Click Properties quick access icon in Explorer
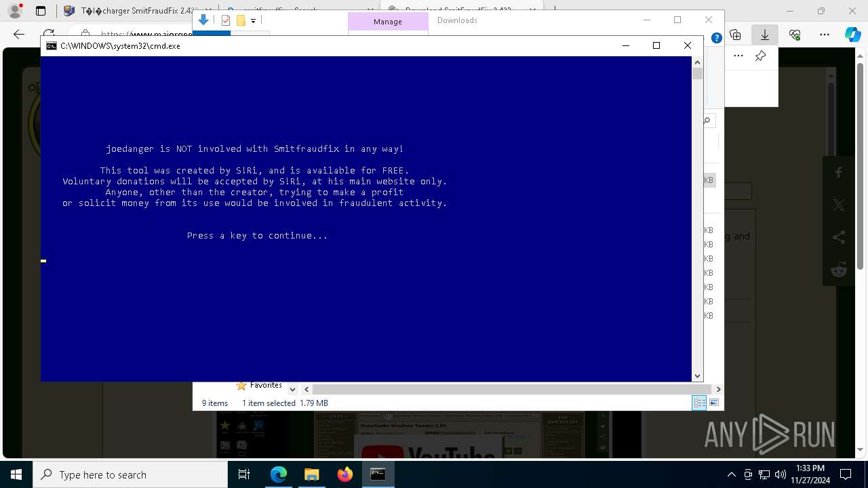This screenshot has width=868, height=488. 226,20
